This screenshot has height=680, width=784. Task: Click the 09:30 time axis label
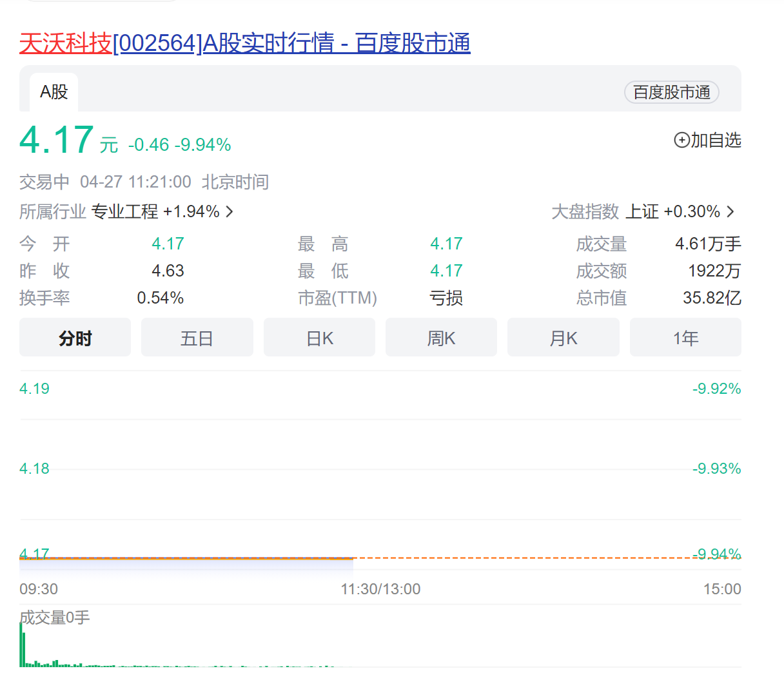[39, 589]
